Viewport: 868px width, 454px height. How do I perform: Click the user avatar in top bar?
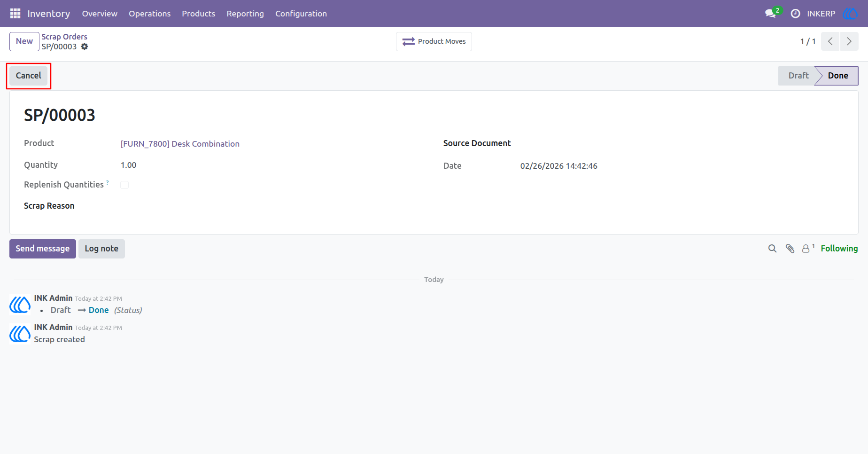[851, 14]
